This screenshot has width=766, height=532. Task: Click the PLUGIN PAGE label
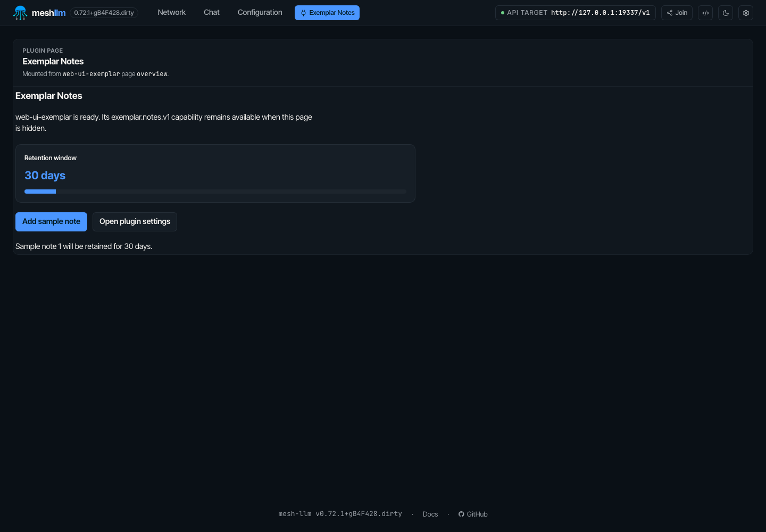coord(43,51)
